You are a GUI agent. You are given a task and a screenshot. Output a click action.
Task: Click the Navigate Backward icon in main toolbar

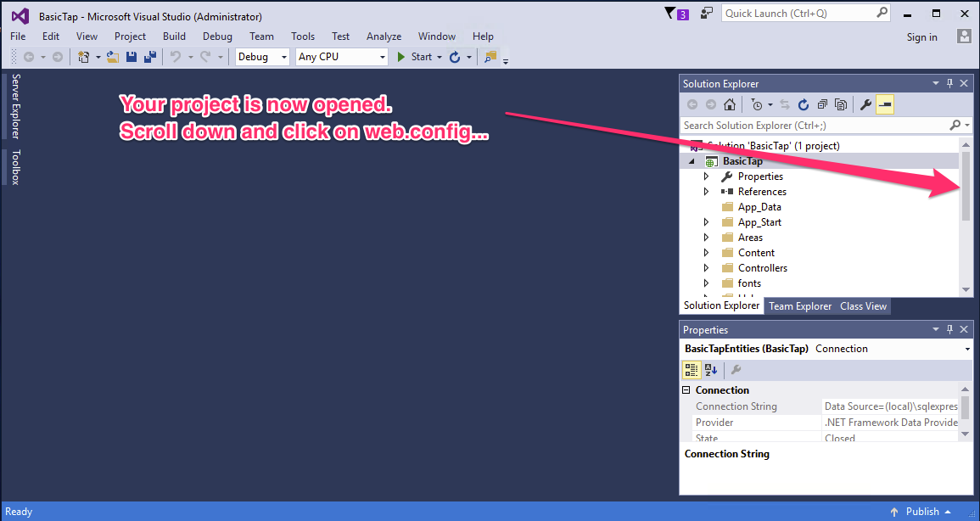(29, 57)
